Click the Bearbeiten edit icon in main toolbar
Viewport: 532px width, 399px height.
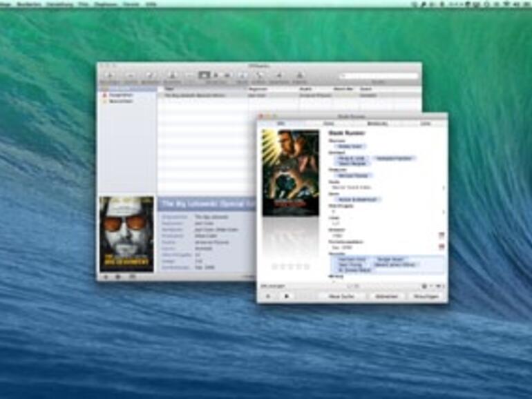coord(151,75)
